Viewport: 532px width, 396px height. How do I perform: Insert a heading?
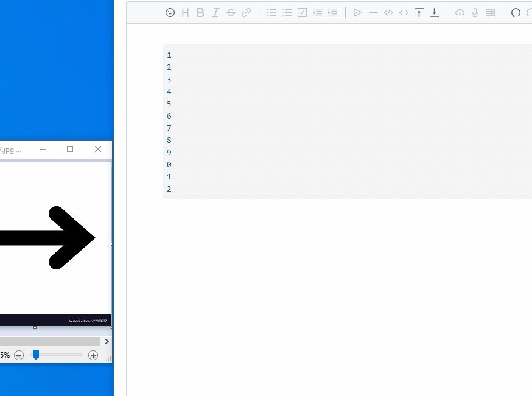click(x=185, y=12)
